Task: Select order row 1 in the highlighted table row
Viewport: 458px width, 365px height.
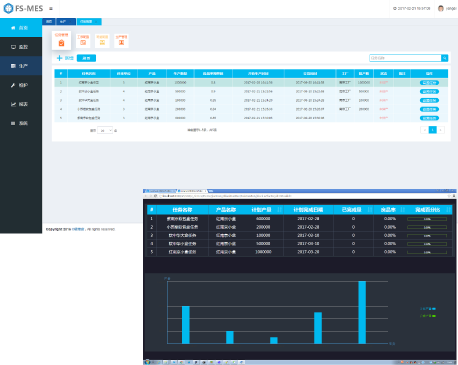Action: pos(251,82)
